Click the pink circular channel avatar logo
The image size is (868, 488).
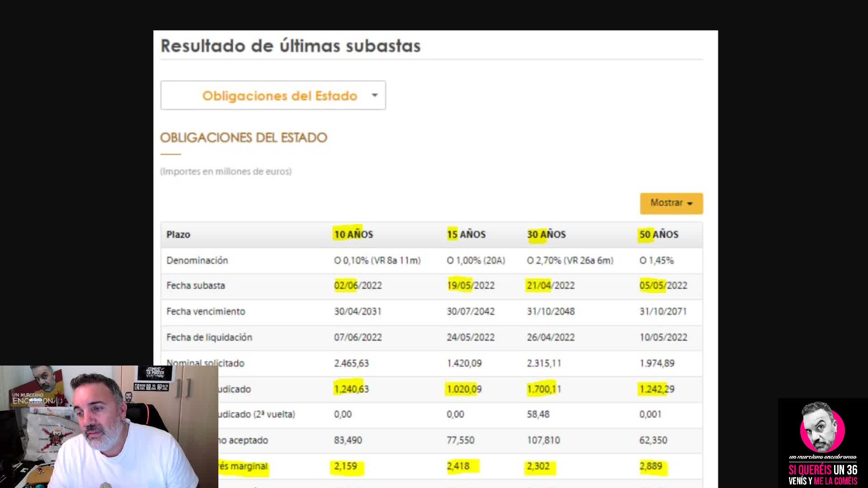pyautogui.click(x=822, y=428)
